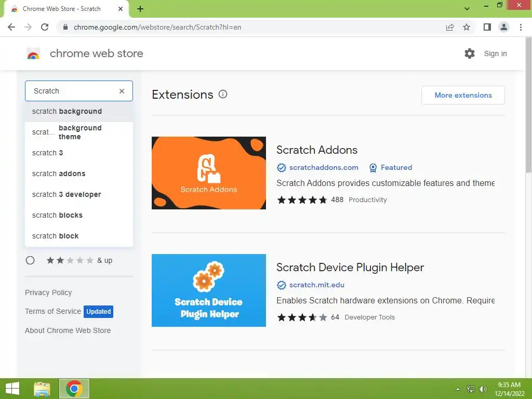Click the Chrome taskbar icon
532x399 pixels.
(74, 389)
